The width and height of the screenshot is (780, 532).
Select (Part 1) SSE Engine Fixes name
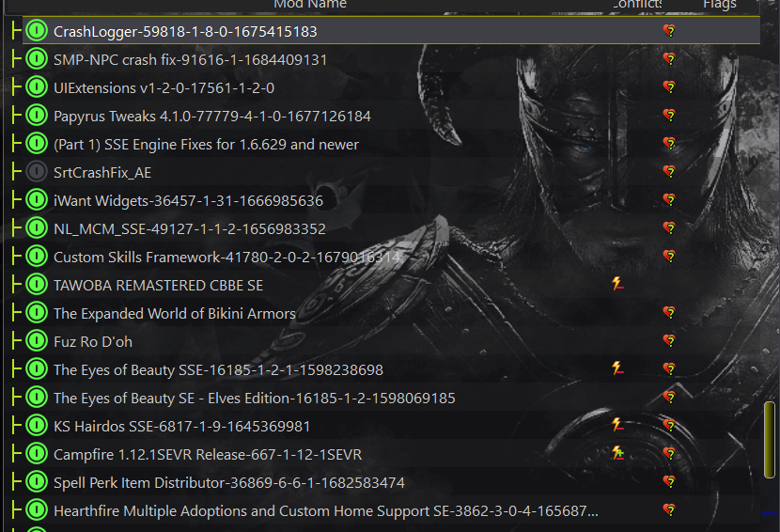tap(206, 145)
